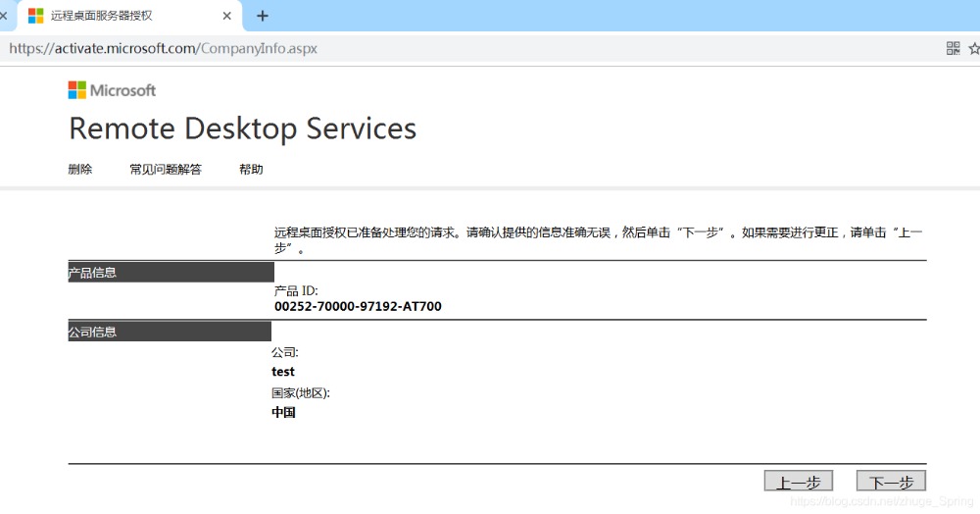980x514 pixels.
Task: Open the 帮助 help link
Action: [x=251, y=170]
